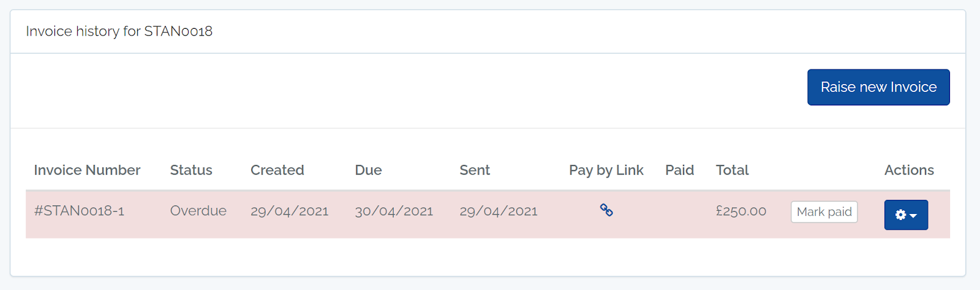The height and width of the screenshot is (290, 980).
Task: Click the Total column header
Action: click(x=732, y=170)
